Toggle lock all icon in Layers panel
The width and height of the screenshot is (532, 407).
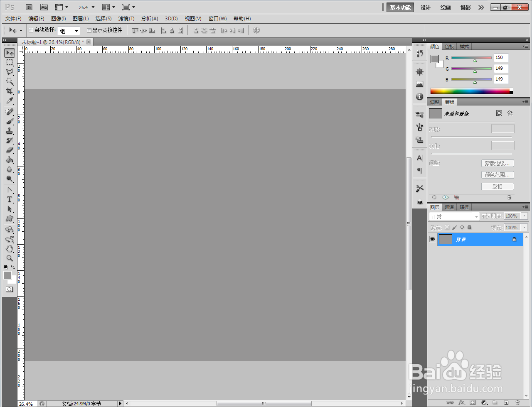point(469,228)
